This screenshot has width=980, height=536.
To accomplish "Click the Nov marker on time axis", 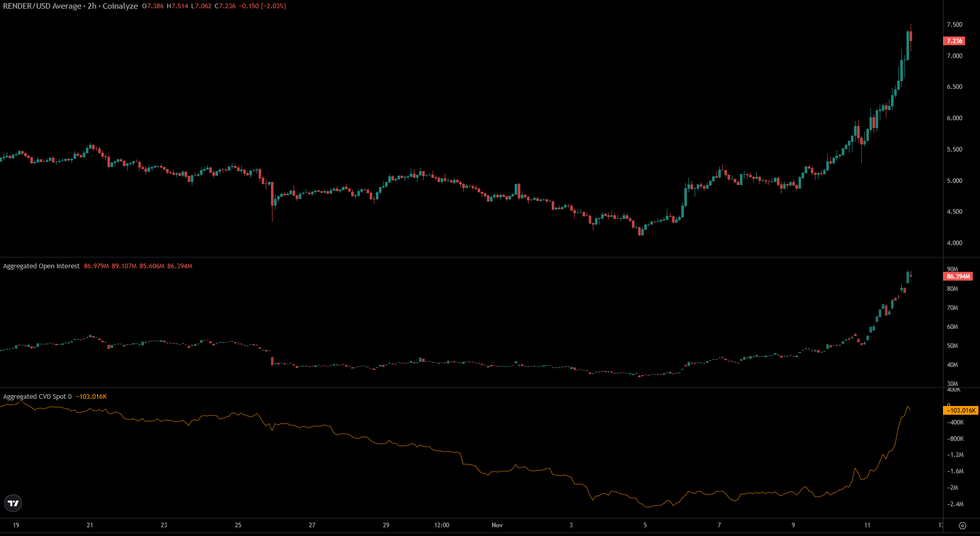I will tap(497, 525).
